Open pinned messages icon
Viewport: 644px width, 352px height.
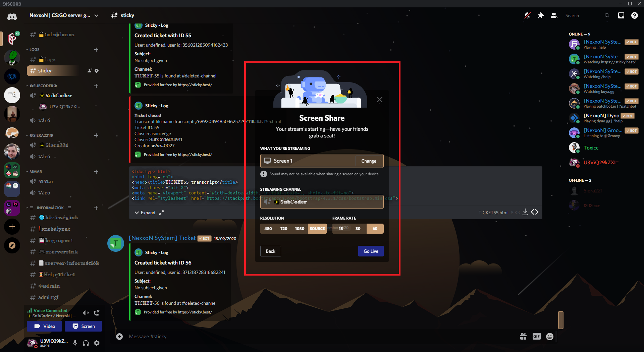point(541,15)
